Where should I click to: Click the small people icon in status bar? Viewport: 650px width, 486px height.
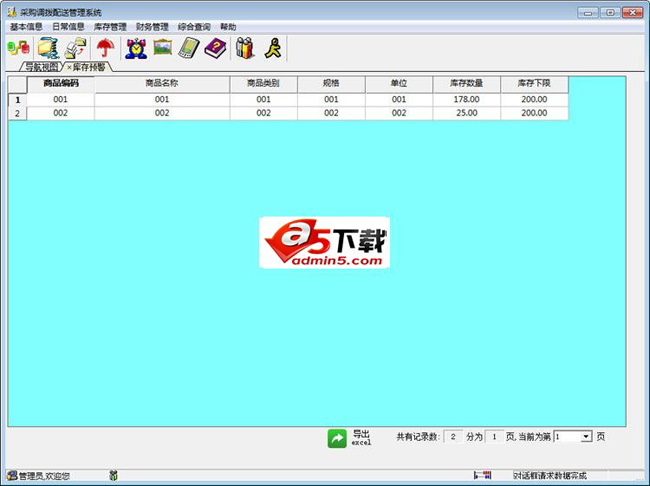113,476
